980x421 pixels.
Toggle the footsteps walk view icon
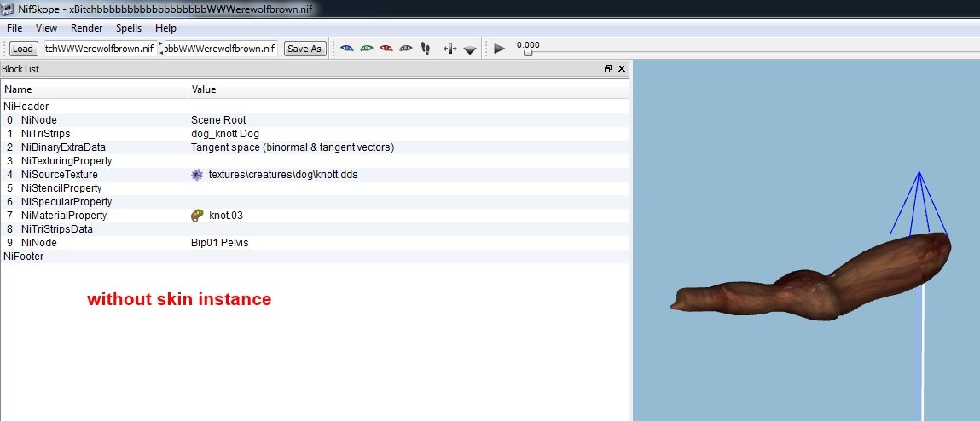[x=426, y=48]
